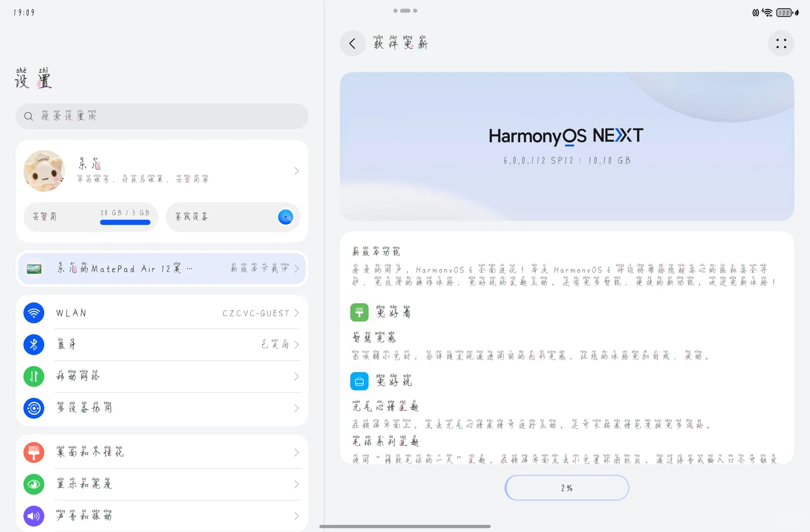Select the 多设备协同 settings entry
Viewport: 810px width, 532px height.
(x=162, y=408)
